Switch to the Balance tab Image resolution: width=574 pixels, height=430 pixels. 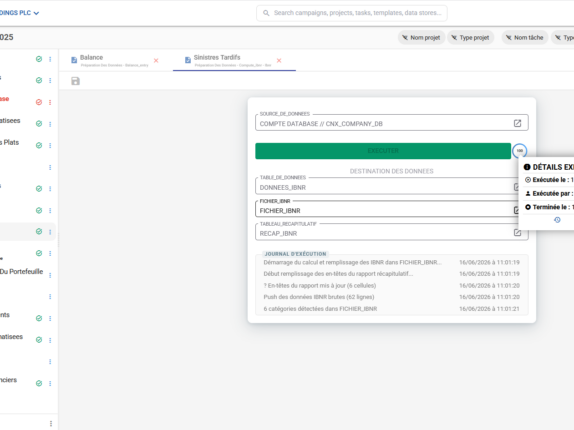(110, 60)
